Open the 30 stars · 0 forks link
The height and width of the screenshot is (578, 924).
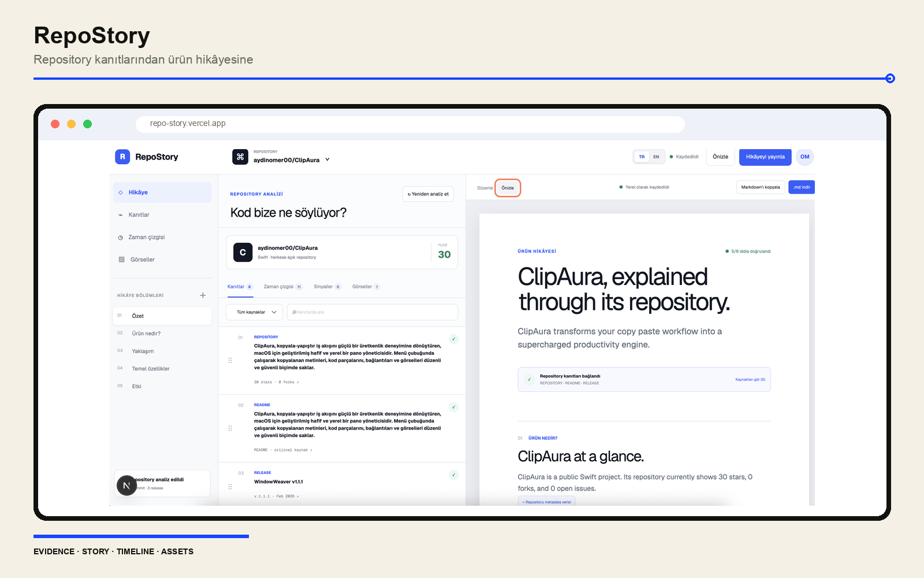(x=277, y=382)
